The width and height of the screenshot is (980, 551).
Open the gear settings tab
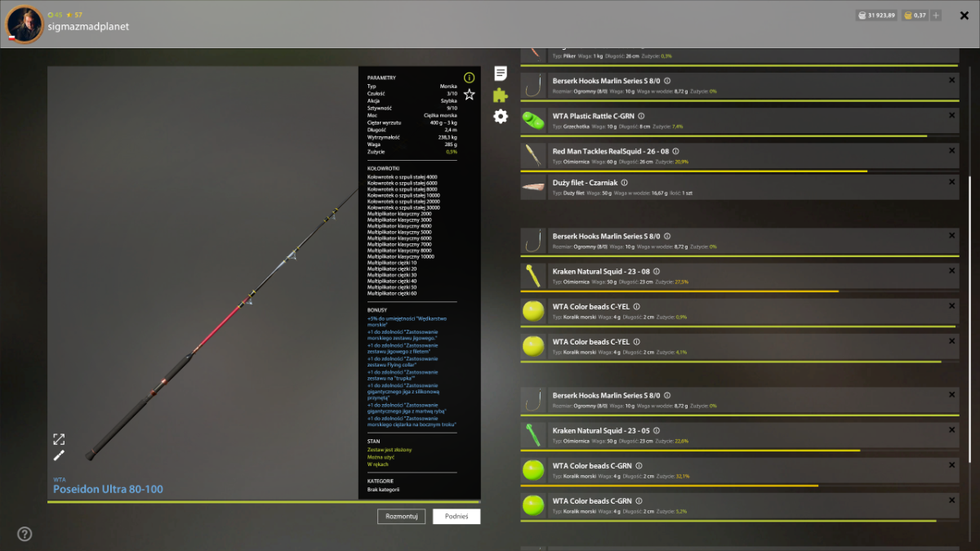501,117
